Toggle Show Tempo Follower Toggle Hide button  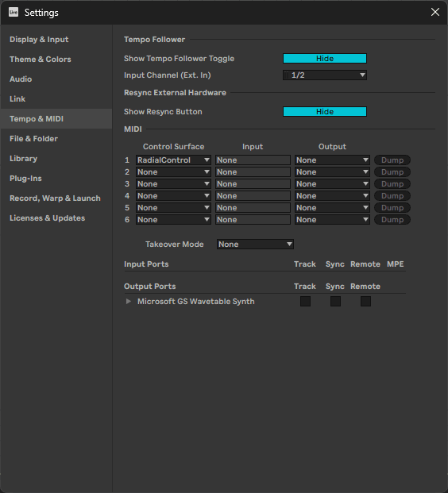pyautogui.click(x=325, y=59)
